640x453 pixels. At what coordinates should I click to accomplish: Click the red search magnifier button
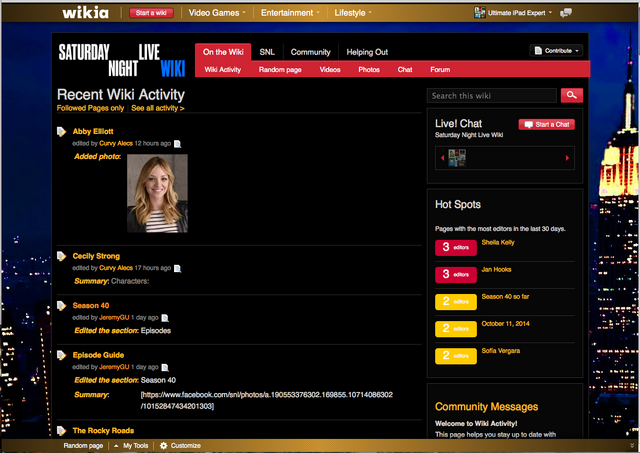coord(571,95)
